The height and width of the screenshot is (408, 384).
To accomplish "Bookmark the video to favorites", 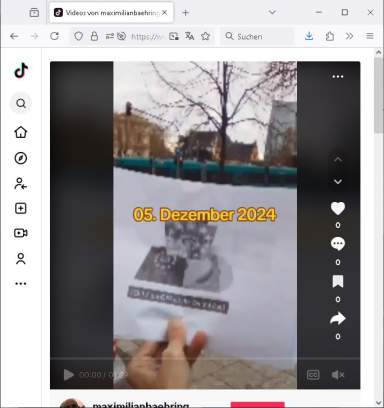I will pos(338,281).
